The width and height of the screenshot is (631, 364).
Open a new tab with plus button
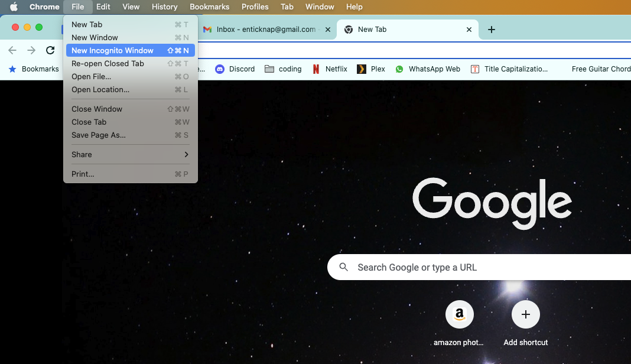click(x=492, y=30)
